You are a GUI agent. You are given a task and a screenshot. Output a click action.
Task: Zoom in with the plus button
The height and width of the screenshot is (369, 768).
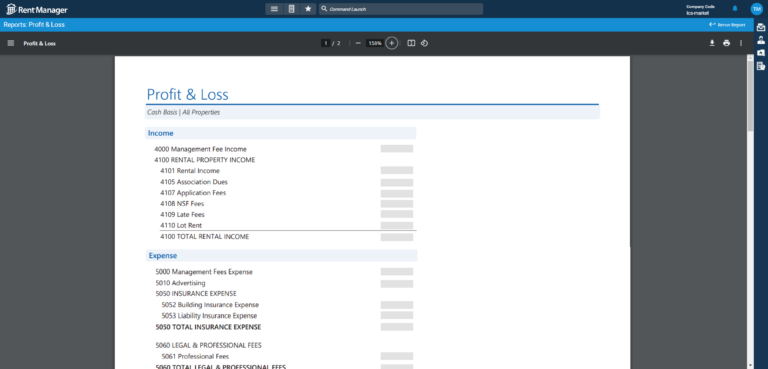[391, 43]
